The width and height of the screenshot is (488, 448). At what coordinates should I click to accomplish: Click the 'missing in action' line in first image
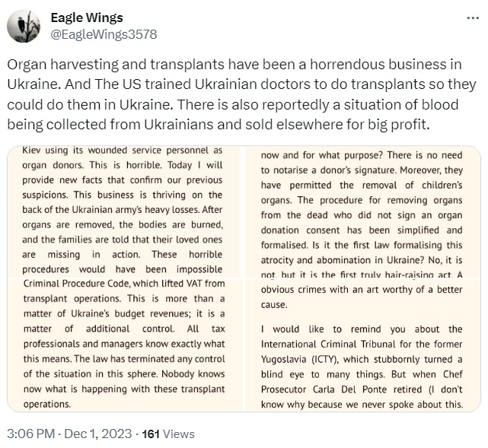tap(123, 255)
